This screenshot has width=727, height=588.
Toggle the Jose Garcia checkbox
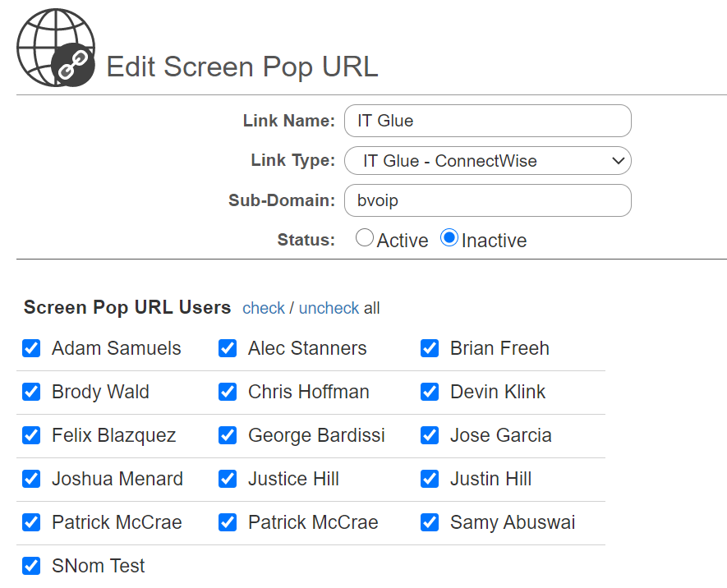click(x=430, y=435)
